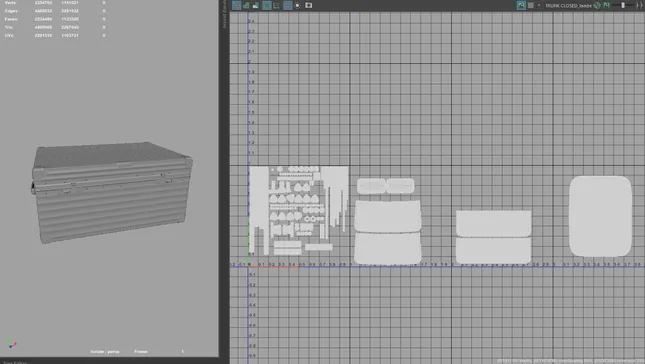Screen dimensions: 645x364
Task: Click the UVs label in the heads-up display
Action: pos(9,35)
